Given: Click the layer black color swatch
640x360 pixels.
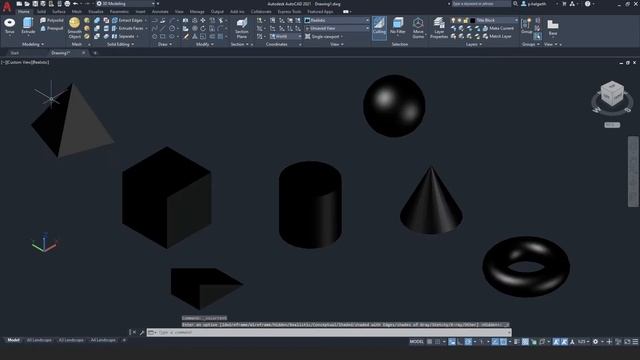Looking at the screenshot, I should click(473, 20).
